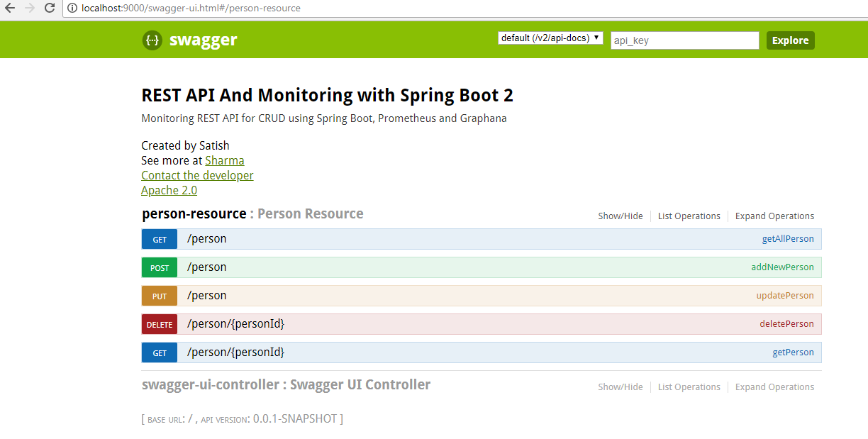Open the default /v2/api-docs dropdown

click(x=550, y=38)
